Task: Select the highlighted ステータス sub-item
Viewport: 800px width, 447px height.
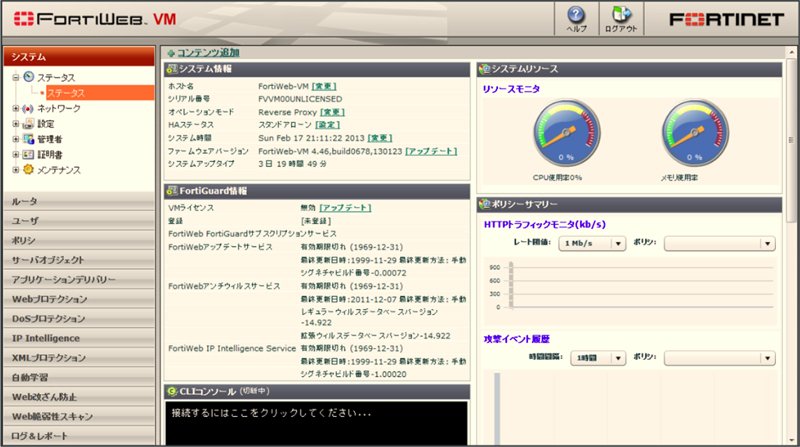Action: tap(100, 93)
